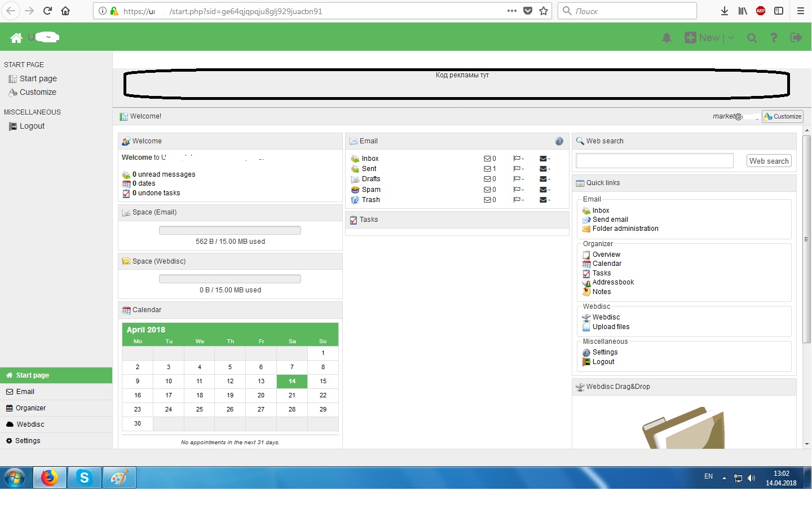This screenshot has height=508, width=812.
Task: Click the logout arrow icon in header
Action: click(796, 38)
